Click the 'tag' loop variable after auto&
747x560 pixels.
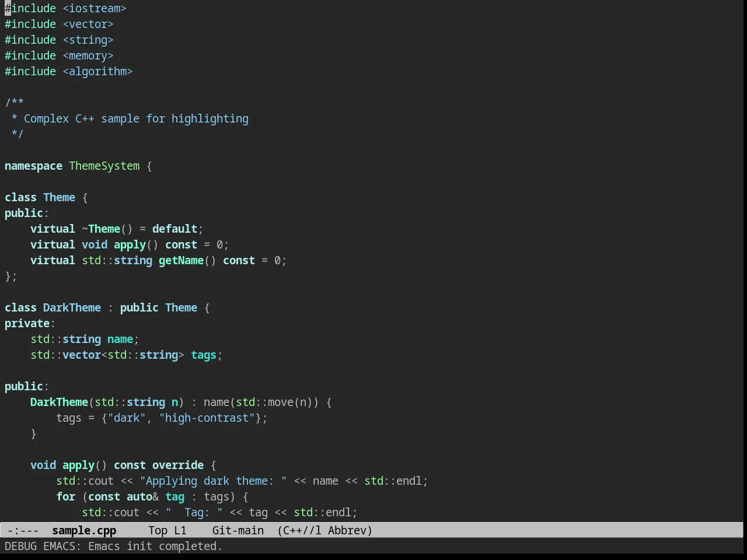(174, 496)
